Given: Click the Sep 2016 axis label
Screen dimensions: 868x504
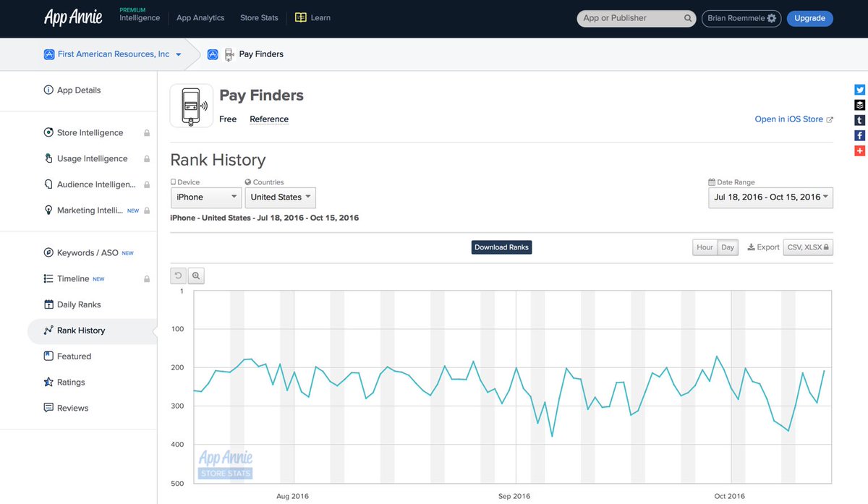Looking at the screenshot, I should click(x=514, y=496).
